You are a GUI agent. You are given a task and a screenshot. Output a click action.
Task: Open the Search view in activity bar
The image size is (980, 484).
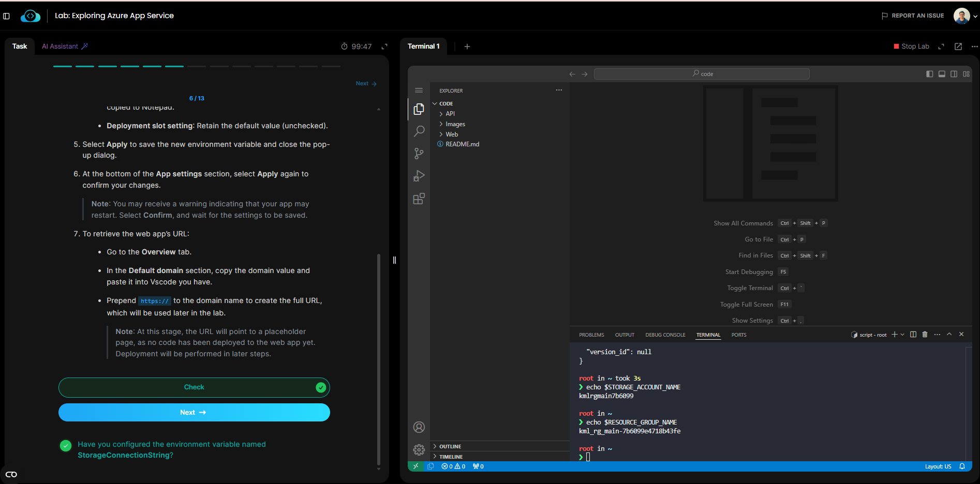point(419,131)
